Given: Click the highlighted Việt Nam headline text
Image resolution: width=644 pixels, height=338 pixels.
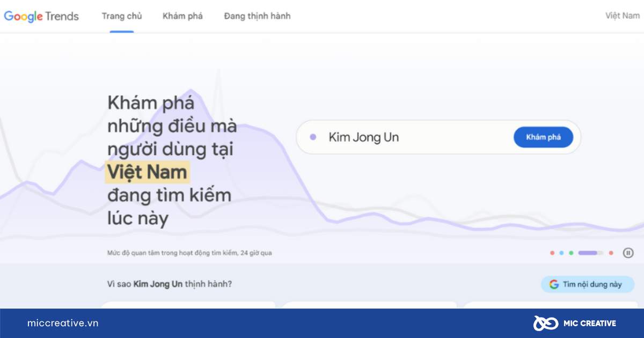Looking at the screenshot, I should coord(147,172).
